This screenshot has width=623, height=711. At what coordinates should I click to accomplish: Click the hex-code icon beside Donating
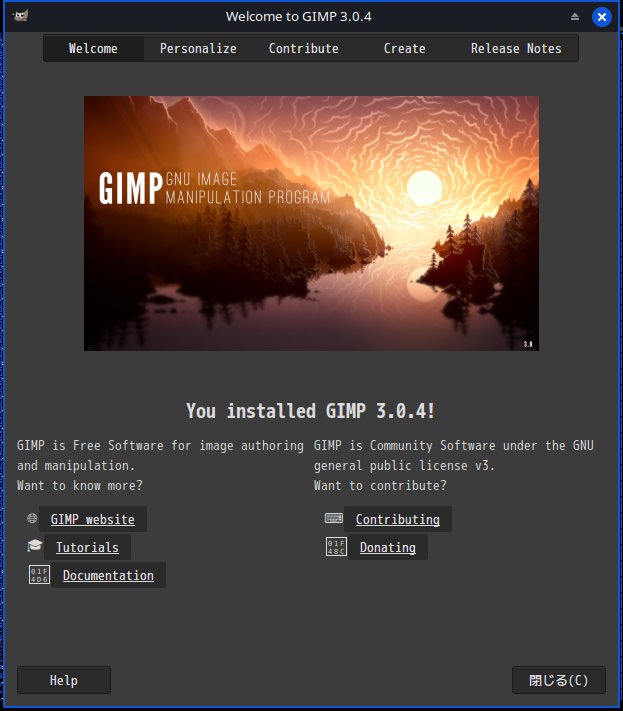pos(336,547)
